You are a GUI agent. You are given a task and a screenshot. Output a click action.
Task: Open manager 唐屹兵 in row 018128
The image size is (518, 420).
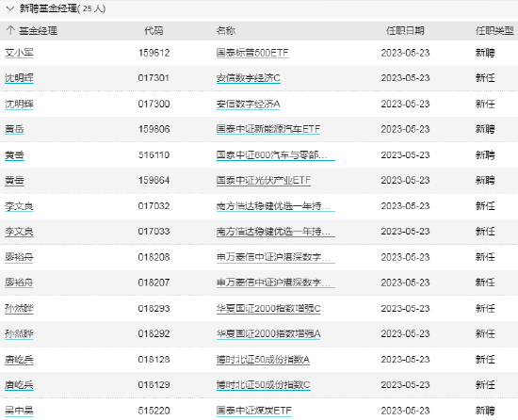pos(19,359)
